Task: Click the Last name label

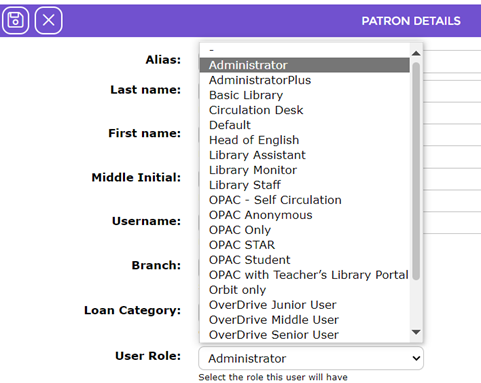Action: [x=146, y=90]
